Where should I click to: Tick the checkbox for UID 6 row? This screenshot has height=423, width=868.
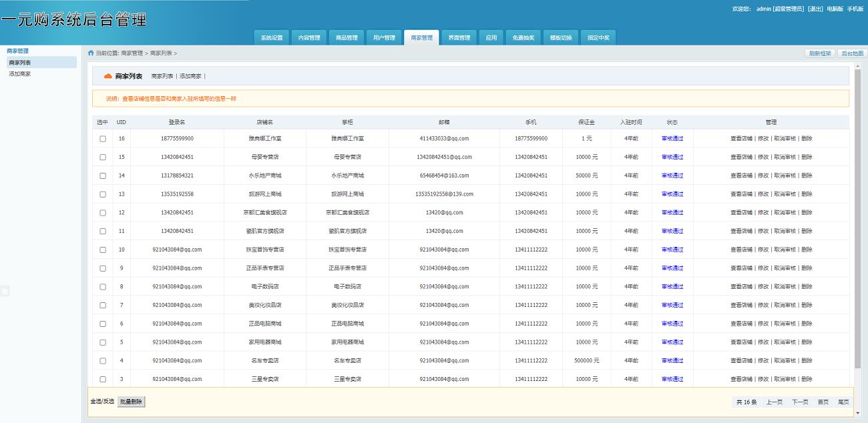point(103,324)
